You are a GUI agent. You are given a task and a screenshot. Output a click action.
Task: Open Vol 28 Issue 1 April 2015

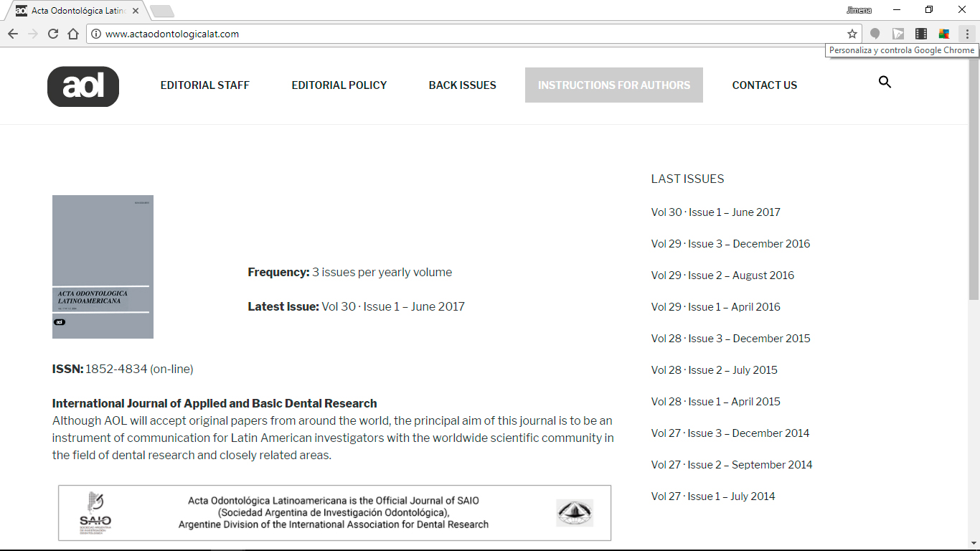[715, 402]
